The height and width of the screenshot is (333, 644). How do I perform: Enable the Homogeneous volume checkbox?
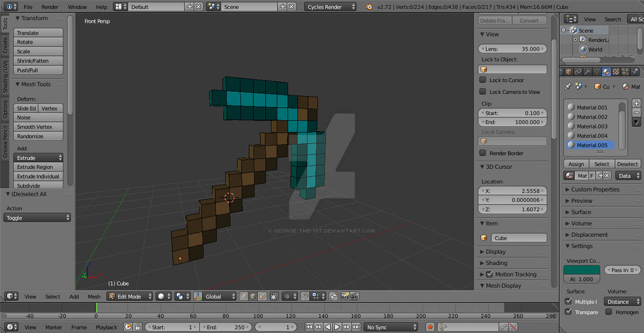tap(609, 312)
